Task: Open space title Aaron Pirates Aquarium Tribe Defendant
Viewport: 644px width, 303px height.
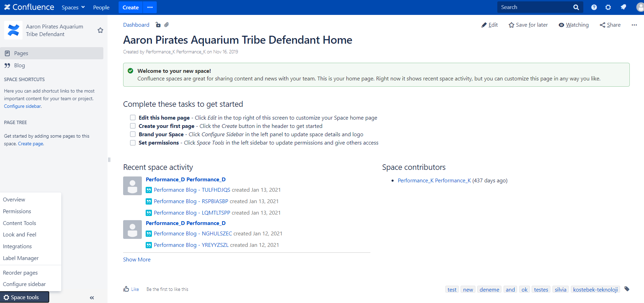Action: tap(54, 30)
